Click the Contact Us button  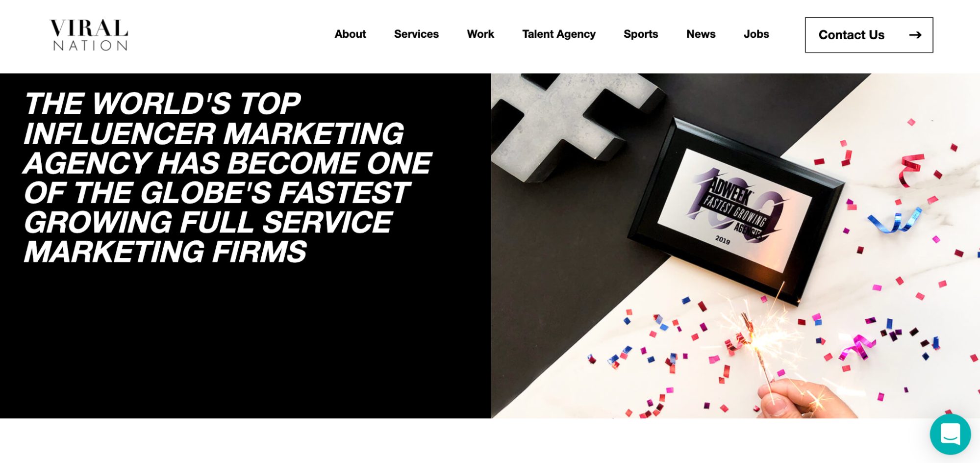869,35
